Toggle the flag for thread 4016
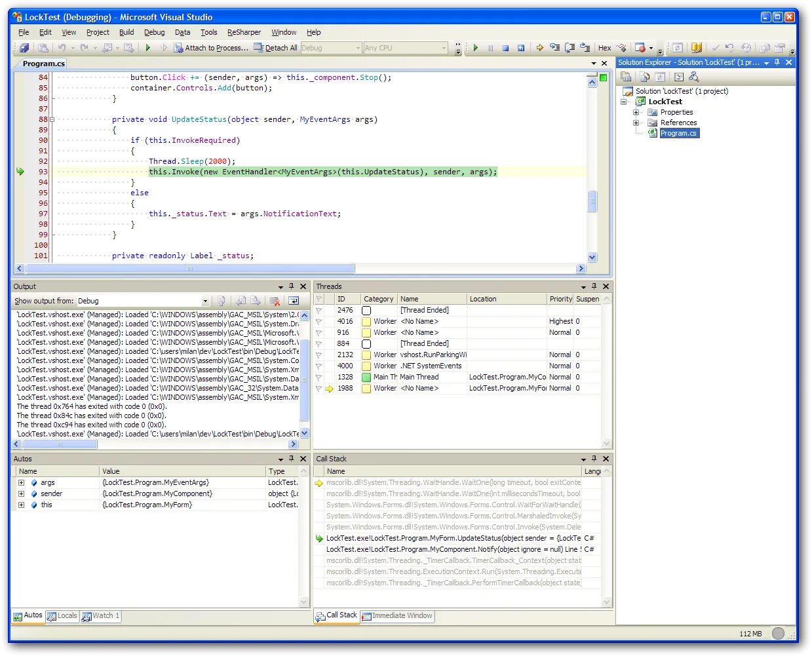This screenshot has width=812, height=656. tap(319, 322)
